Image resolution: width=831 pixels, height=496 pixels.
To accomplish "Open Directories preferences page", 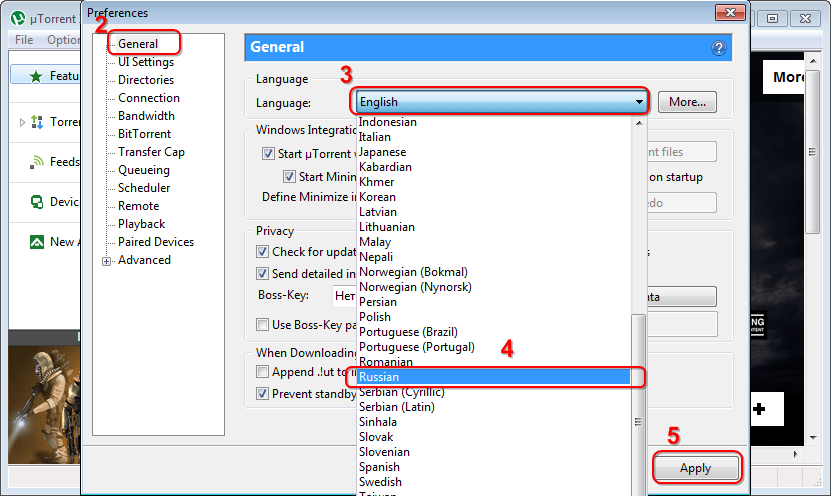I will point(146,80).
